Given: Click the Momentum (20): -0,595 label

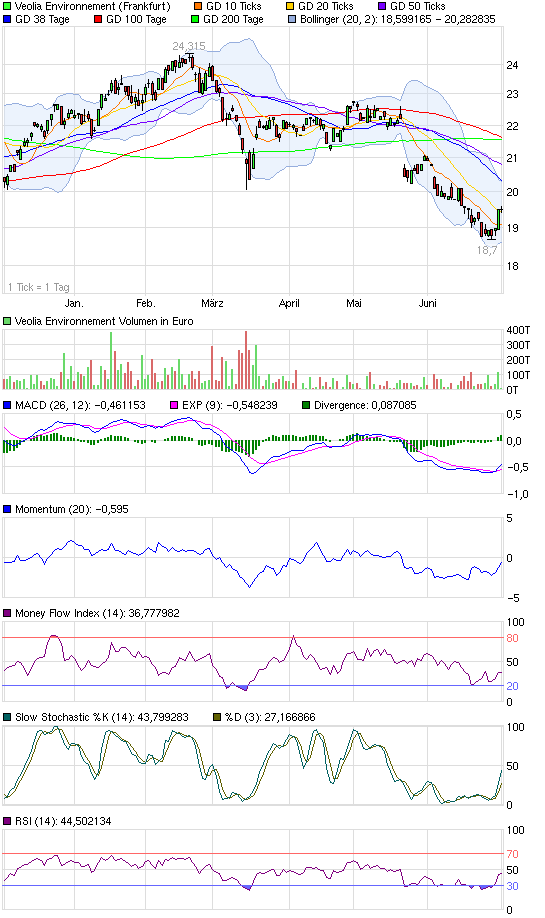Looking at the screenshot, I should tap(71, 509).
